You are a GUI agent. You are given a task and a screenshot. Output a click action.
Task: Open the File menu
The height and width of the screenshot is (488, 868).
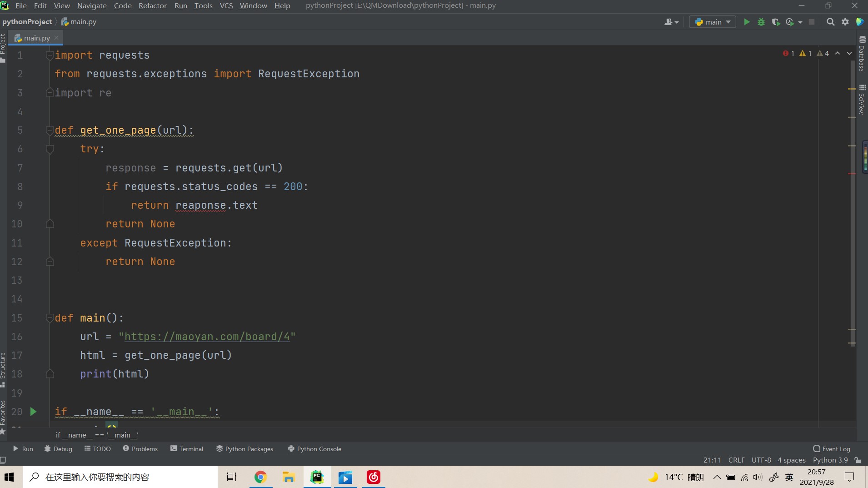click(21, 5)
